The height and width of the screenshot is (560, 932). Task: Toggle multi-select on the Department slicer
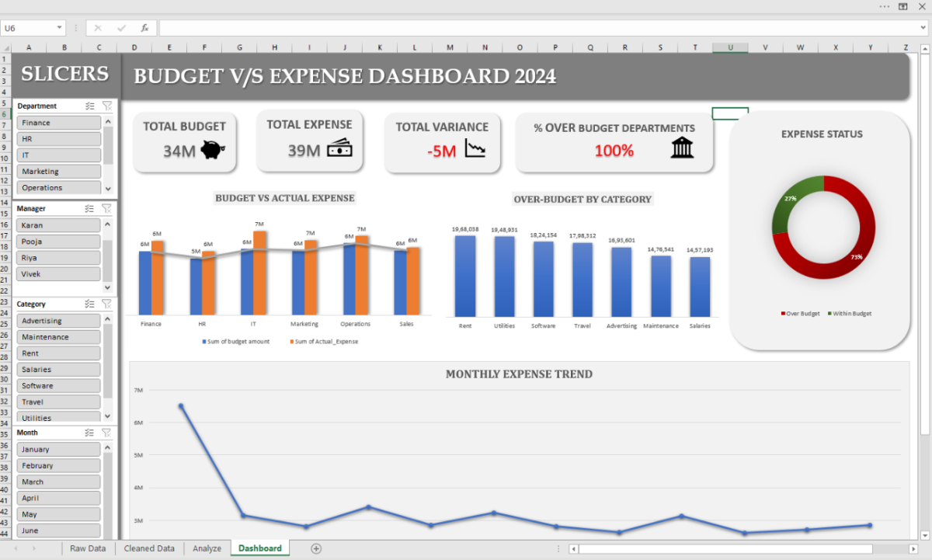[90, 106]
